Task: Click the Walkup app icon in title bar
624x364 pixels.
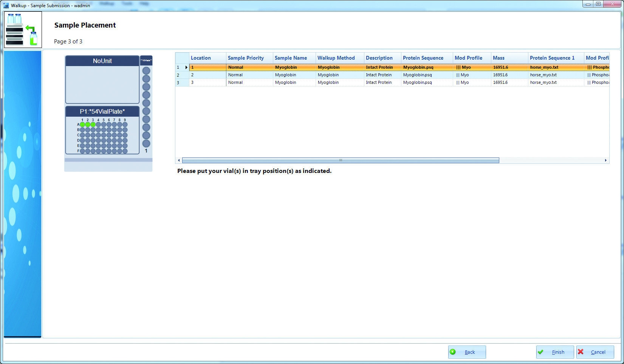Action: pos(6,5)
